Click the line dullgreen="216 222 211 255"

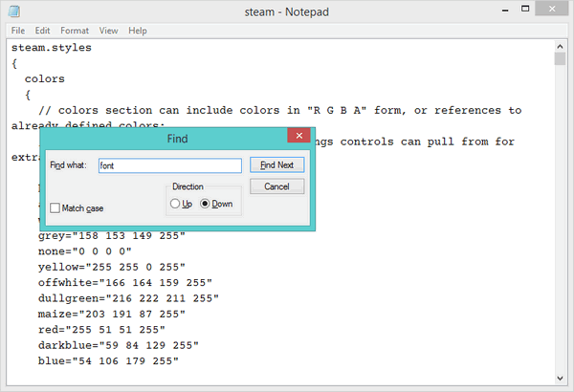tap(128, 298)
